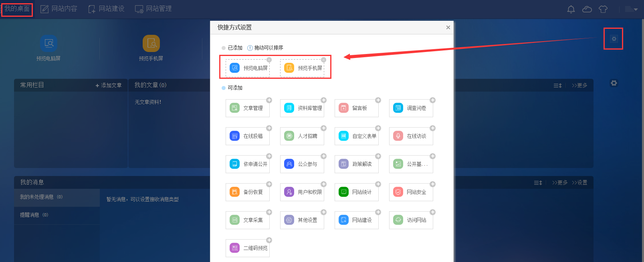This screenshot has width=644, height=262.
Task: Click the 常用栏目 panel heading
Action: point(32,85)
